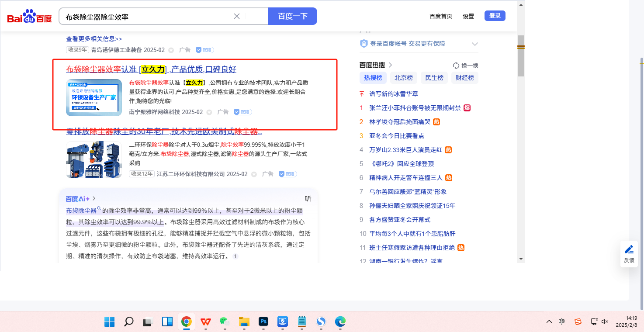Launch WPS Office from the taskbar

(205, 322)
